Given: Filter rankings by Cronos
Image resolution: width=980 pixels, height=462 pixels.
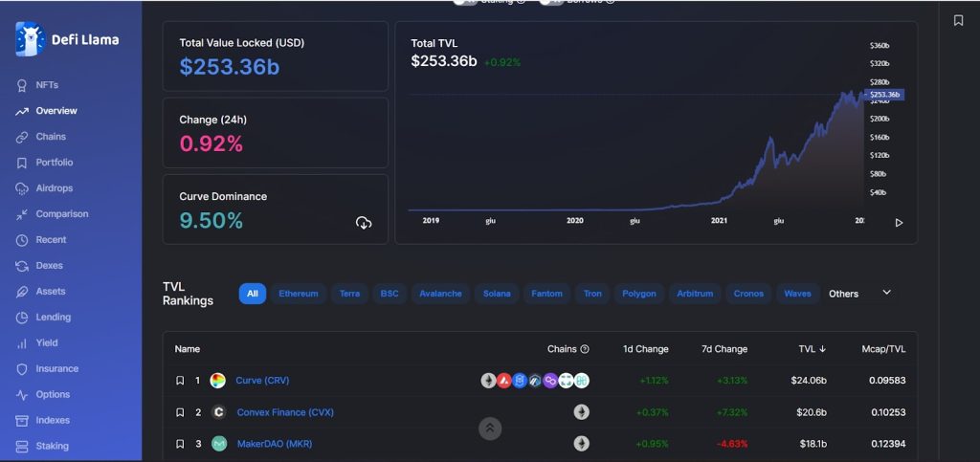Looking at the screenshot, I should coord(748,294).
